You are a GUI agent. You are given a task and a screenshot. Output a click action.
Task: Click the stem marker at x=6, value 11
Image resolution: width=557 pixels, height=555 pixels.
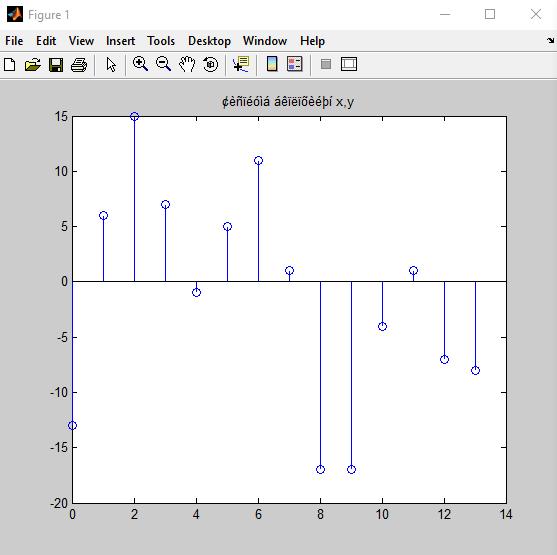click(258, 161)
